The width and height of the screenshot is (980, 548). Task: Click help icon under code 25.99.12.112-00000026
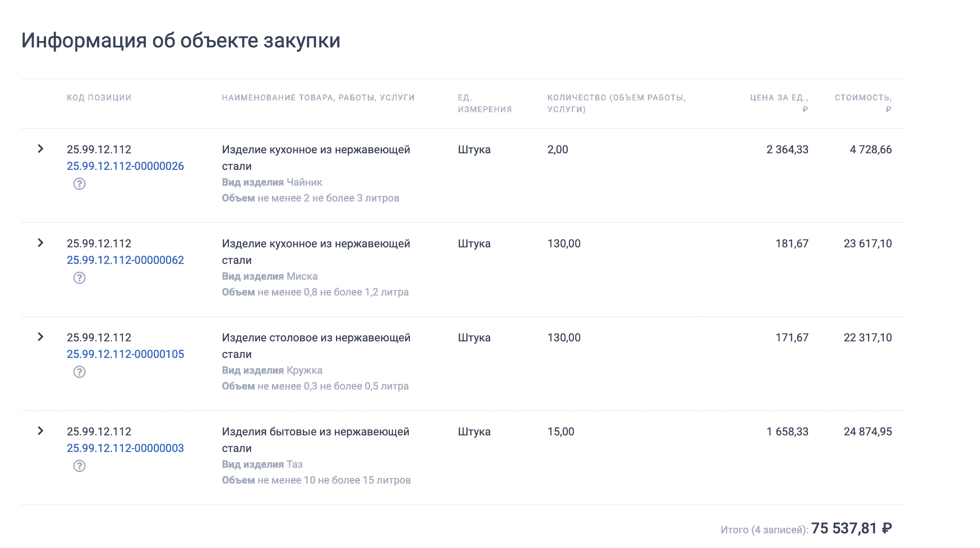79,184
